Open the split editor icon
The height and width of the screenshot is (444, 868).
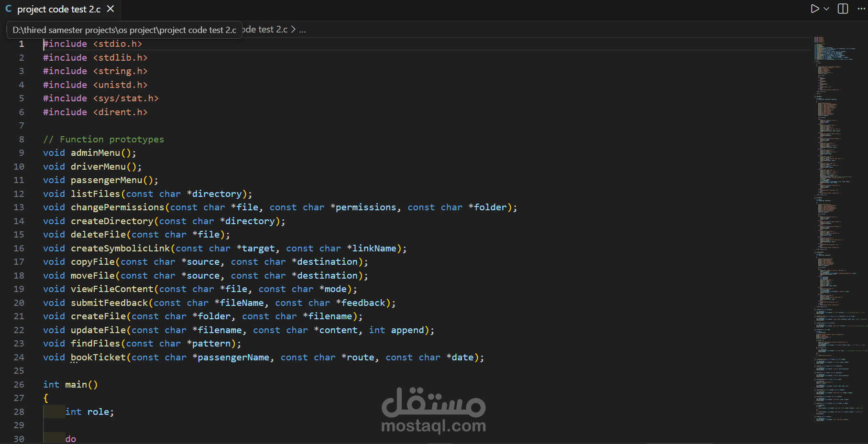click(842, 9)
